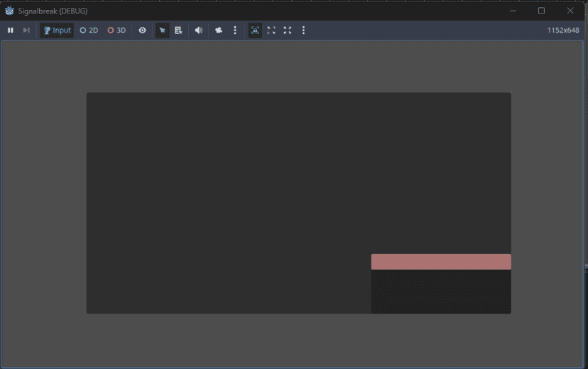Choose the keep aspect ratio icon
The height and width of the screenshot is (369, 588).
[x=271, y=31]
